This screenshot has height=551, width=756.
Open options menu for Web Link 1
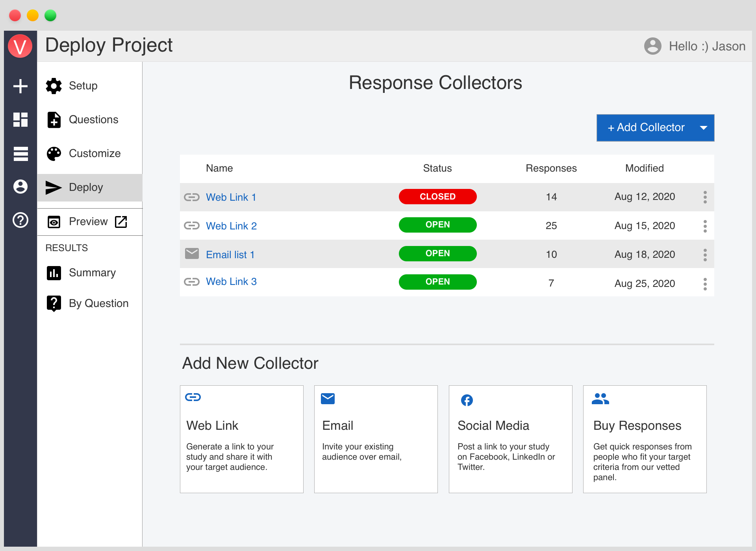(x=705, y=197)
